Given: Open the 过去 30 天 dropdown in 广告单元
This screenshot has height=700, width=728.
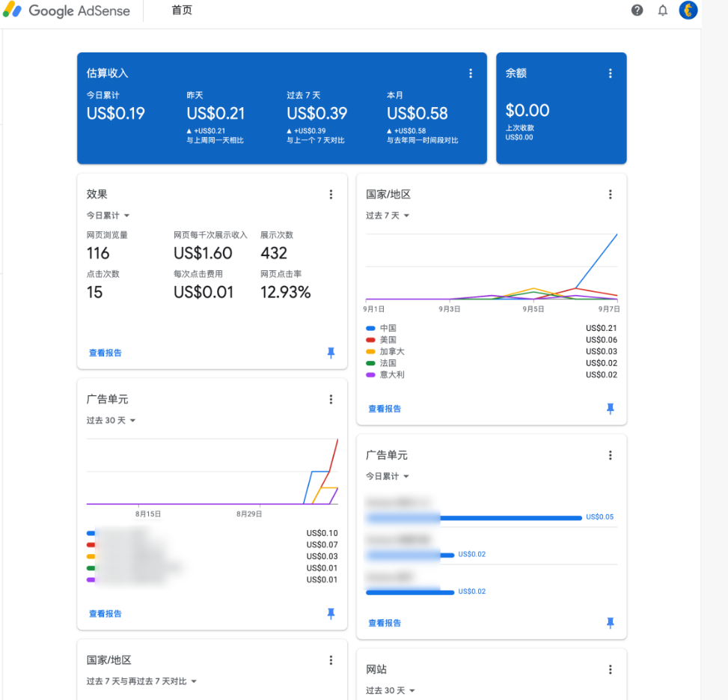Looking at the screenshot, I should 108,420.
